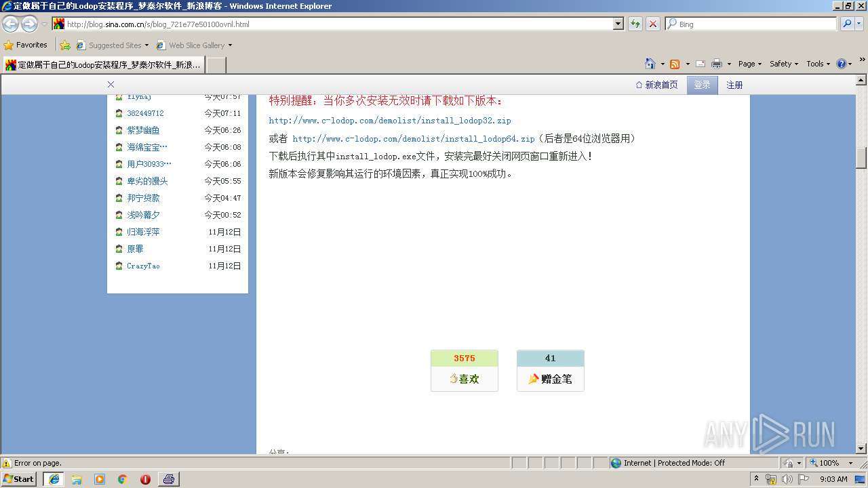The height and width of the screenshot is (488, 868).
Task: Select the Lodop blog page tab
Action: coord(104,65)
